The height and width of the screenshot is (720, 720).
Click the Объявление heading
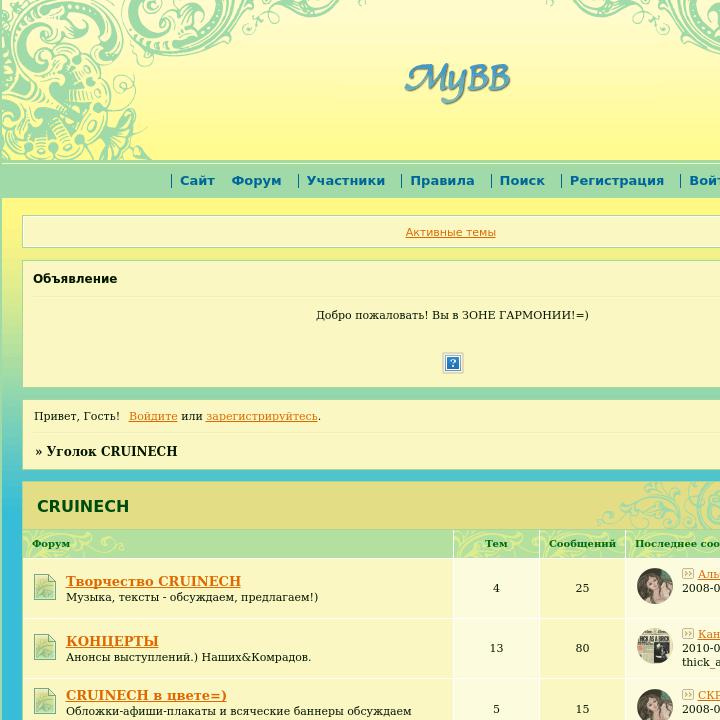[x=75, y=279]
